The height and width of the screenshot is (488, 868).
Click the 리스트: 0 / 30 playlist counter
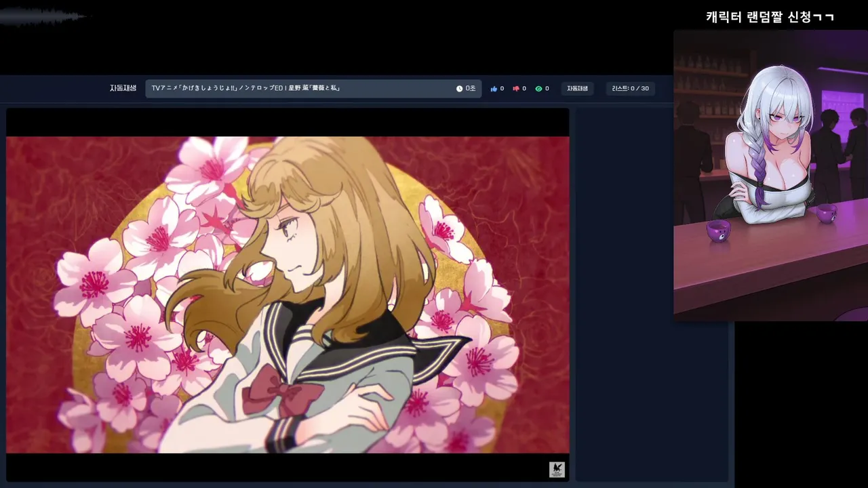point(630,89)
